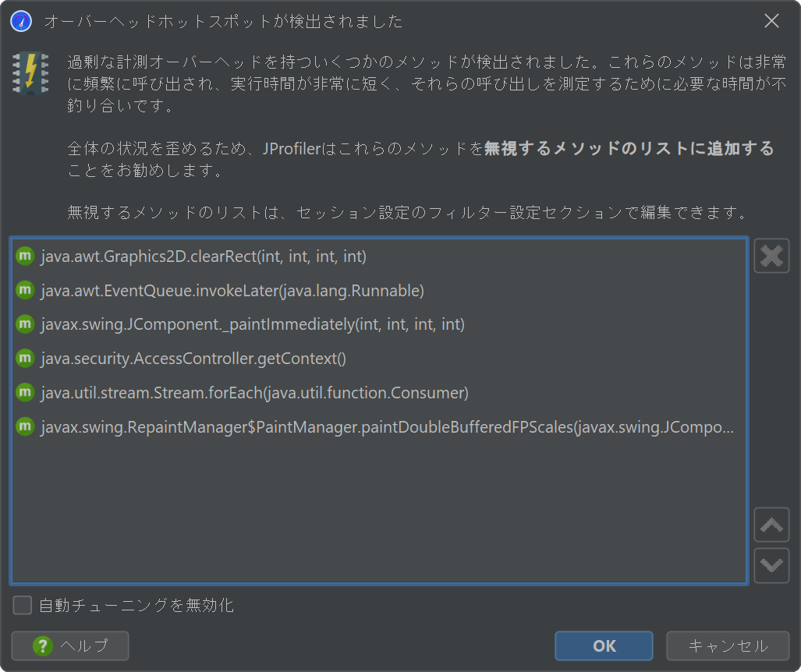
Task: Click method icon beside JComponent._paintImmediately
Action: pos(25,324)
